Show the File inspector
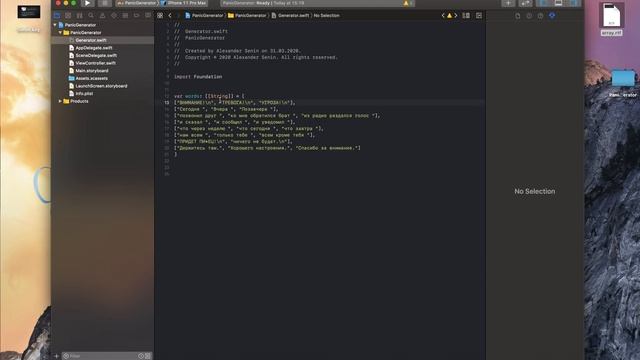This screenshot has width=640, height=360. click(518, 16)
